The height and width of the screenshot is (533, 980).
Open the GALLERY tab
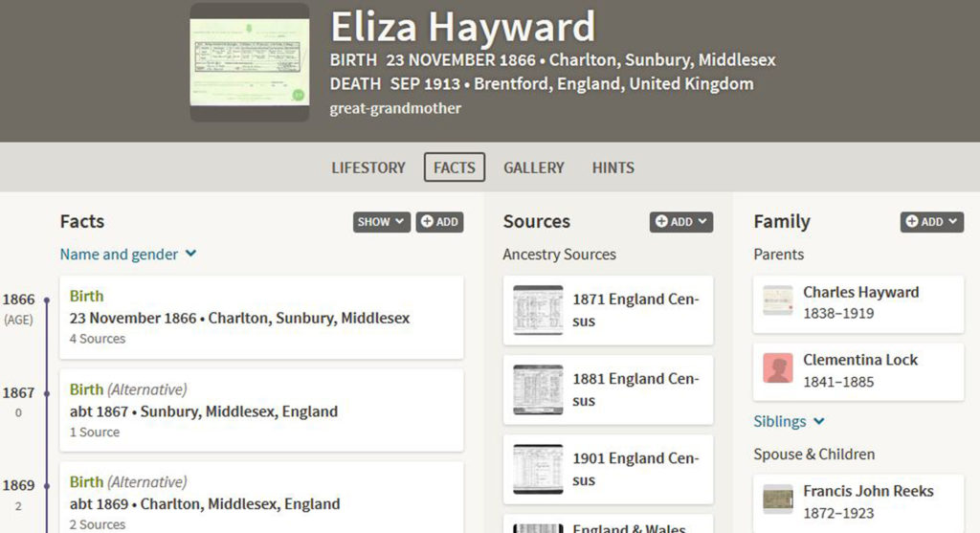[x=534, y=167]
